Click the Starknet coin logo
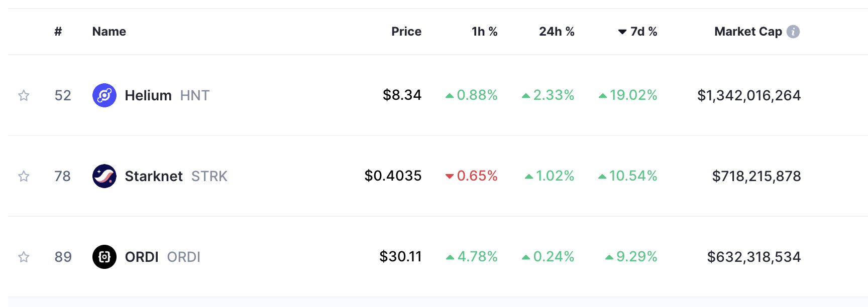868x307 pixels. [x=104, y=176]
